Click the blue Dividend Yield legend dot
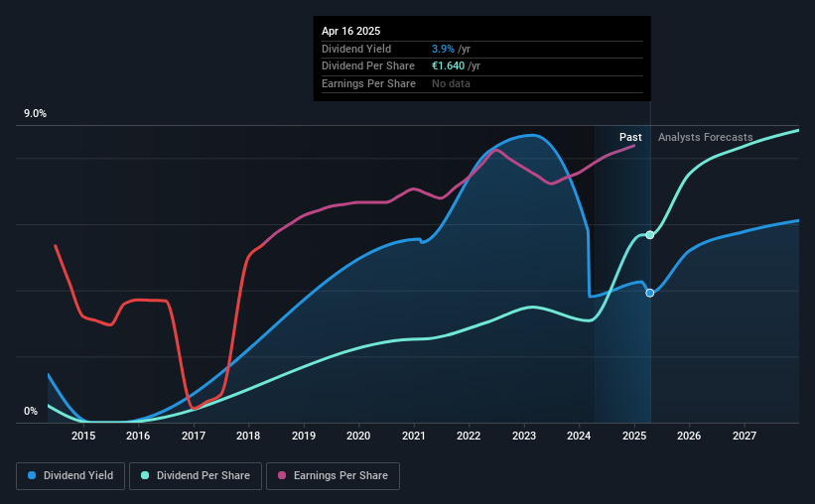The image size is (815, 504). [32, 475]
